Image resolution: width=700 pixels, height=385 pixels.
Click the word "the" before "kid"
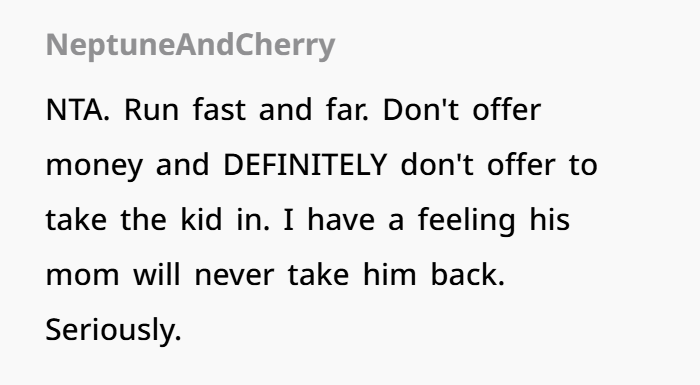coord(143,219)
